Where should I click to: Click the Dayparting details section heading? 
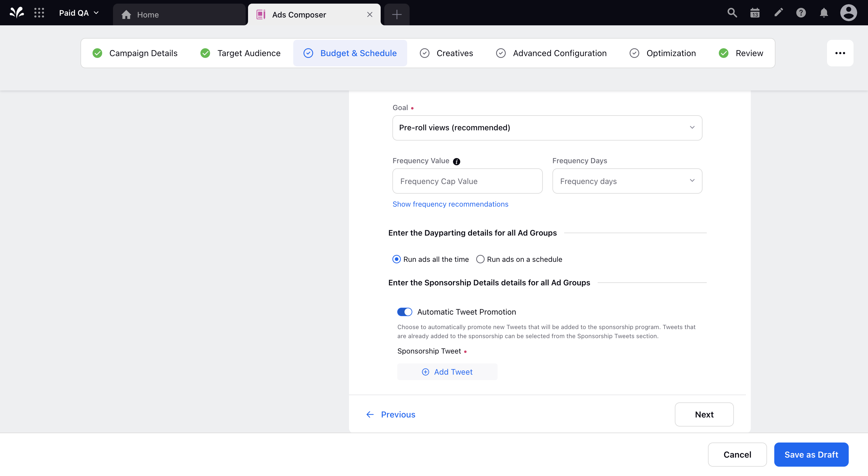(472, 233)
